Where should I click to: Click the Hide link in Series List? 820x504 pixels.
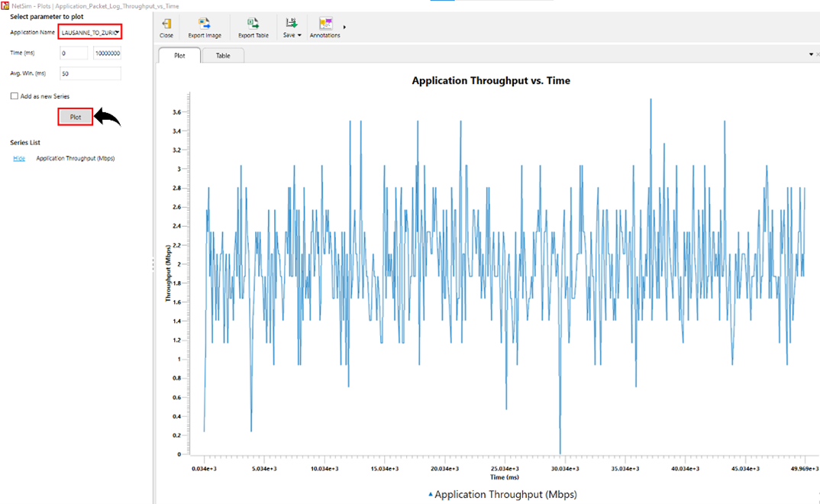pos(19,158)
